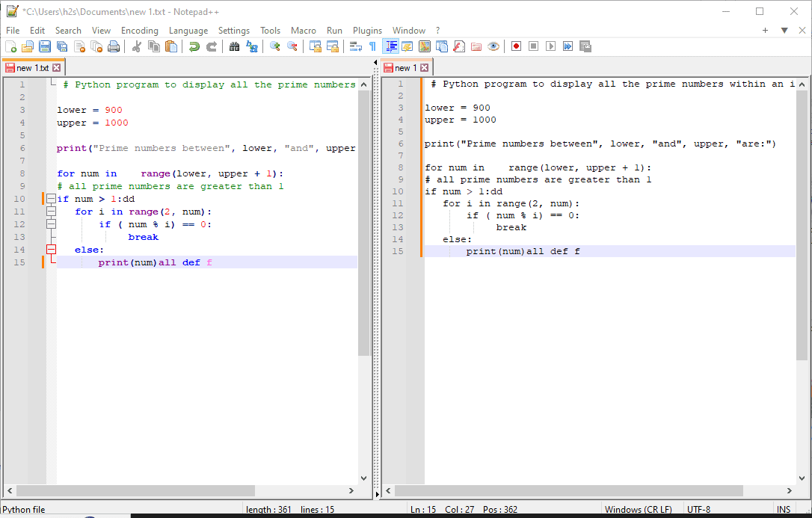The width and height of the screenshot is (812, 518).
Task: Click the left pane horizontal scrollbar thumb
Action: pos(135,490)
